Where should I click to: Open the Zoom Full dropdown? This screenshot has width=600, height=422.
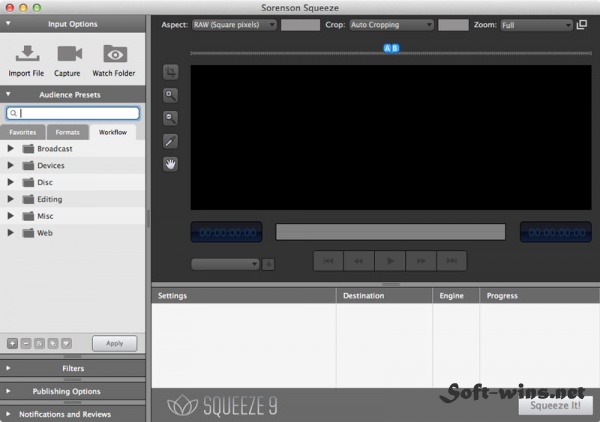[536, 25]
